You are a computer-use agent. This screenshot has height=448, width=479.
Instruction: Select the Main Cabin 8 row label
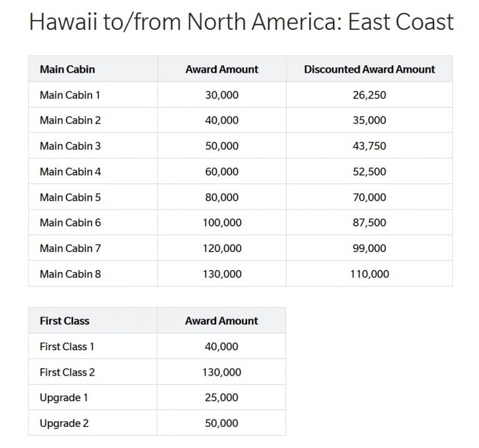[70, 274]
